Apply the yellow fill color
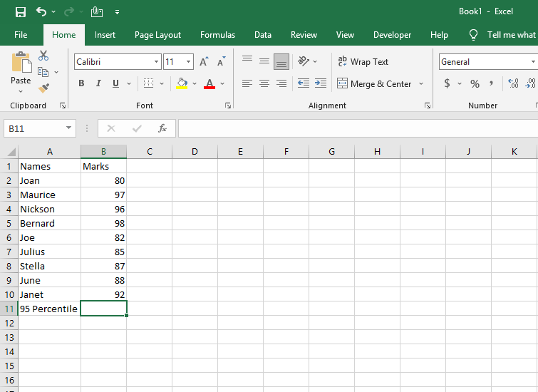Screen dimensions: 538x392 182,83
